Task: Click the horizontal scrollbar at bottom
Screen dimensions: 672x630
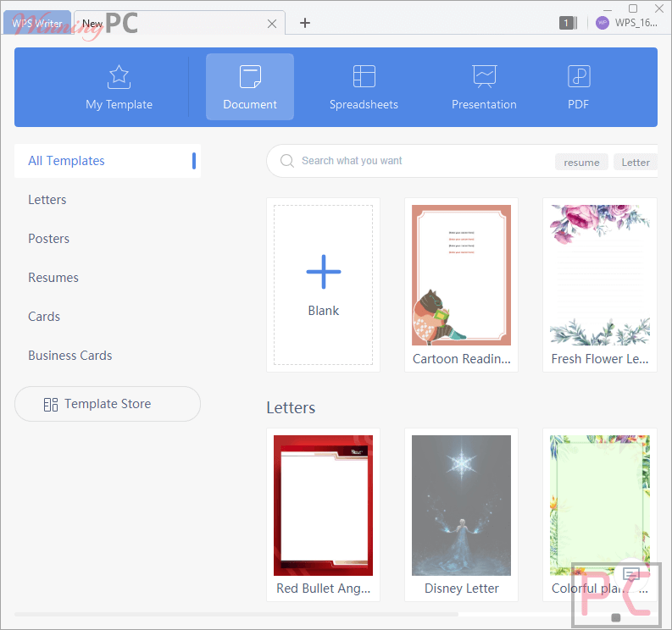Action: click(236, 614)
